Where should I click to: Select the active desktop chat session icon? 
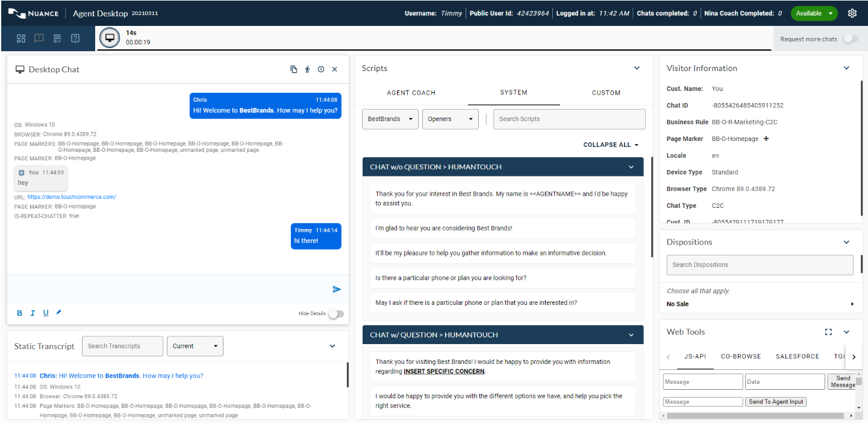click(x=110, y=37)
